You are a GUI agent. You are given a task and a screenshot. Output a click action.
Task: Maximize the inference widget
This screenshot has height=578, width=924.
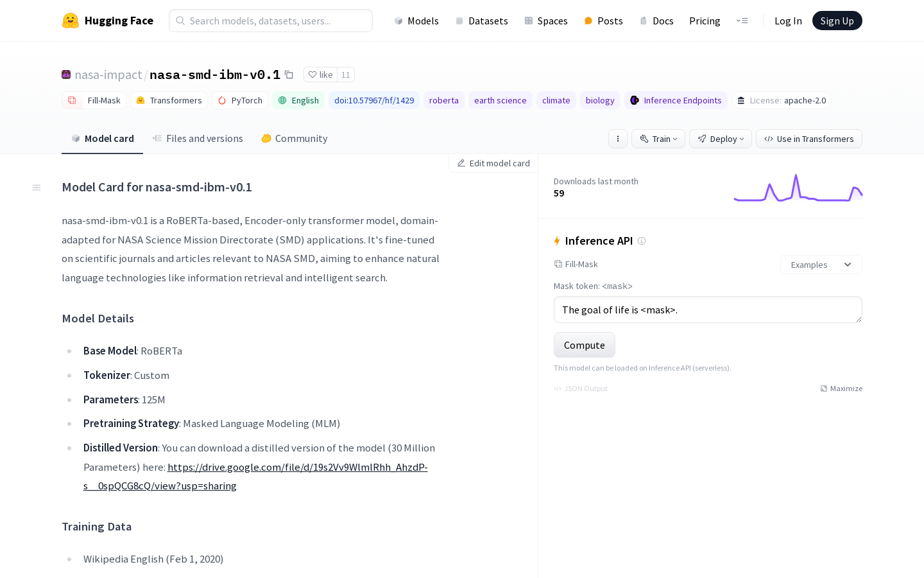coord(841,389)
